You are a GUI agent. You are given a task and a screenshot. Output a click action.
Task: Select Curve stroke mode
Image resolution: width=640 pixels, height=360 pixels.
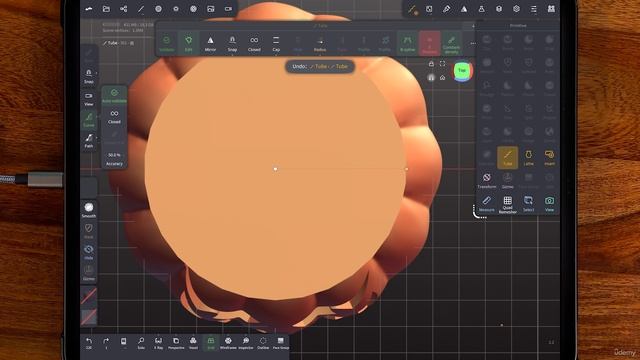(x=89, y=120)
